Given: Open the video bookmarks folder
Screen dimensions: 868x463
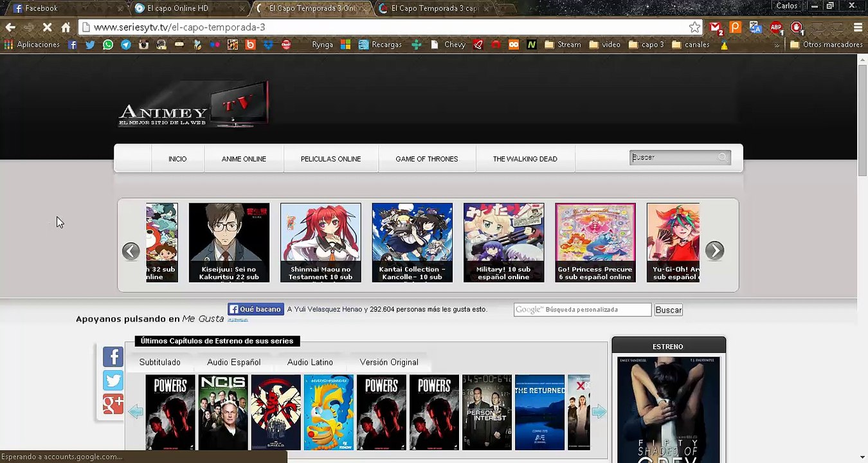Looking at the screenshot, I should (605, 45).
